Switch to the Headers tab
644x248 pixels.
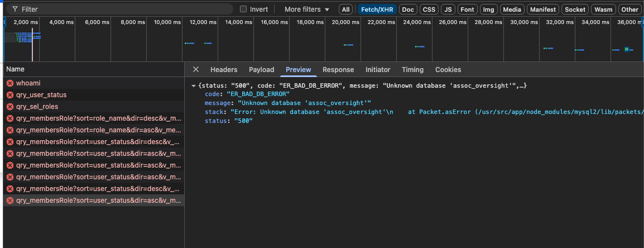click(224, 70)
